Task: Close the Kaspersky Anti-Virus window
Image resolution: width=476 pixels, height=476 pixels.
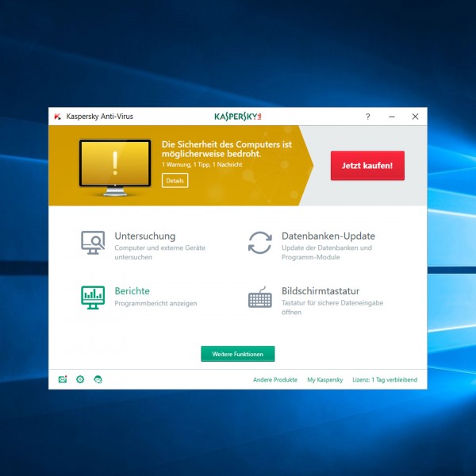Action: click(x=415, y=117)
